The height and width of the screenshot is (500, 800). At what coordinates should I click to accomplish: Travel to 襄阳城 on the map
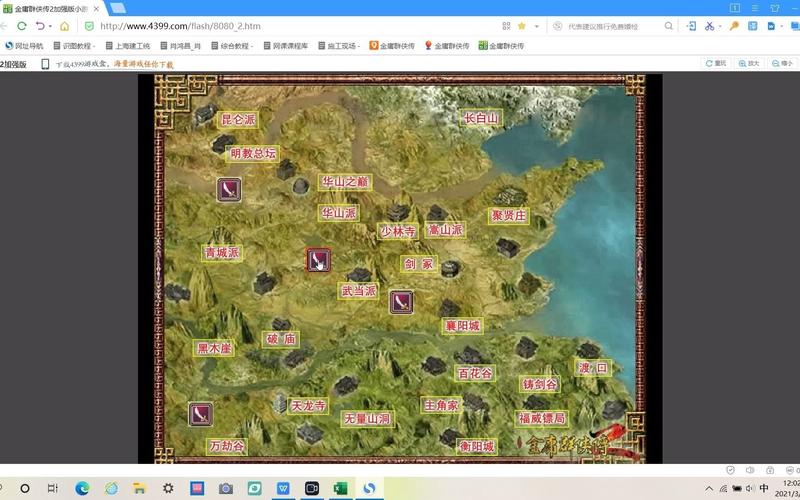pos(462,326)
